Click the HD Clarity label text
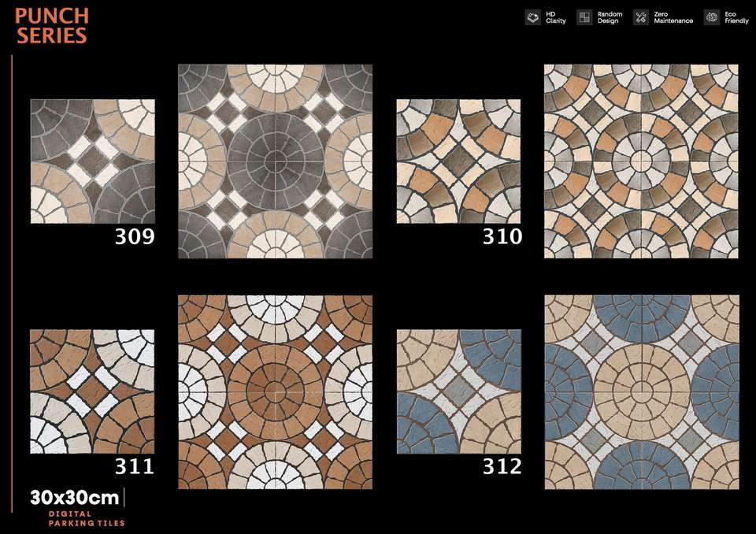This screenshot has width=756, height=534. click(x=556, y=18)
